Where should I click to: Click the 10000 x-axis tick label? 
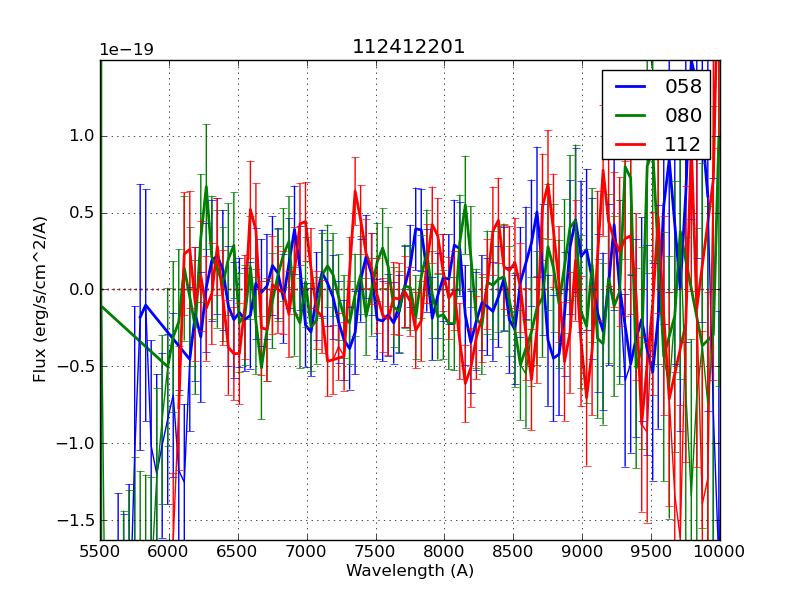(x=719, y=551)
